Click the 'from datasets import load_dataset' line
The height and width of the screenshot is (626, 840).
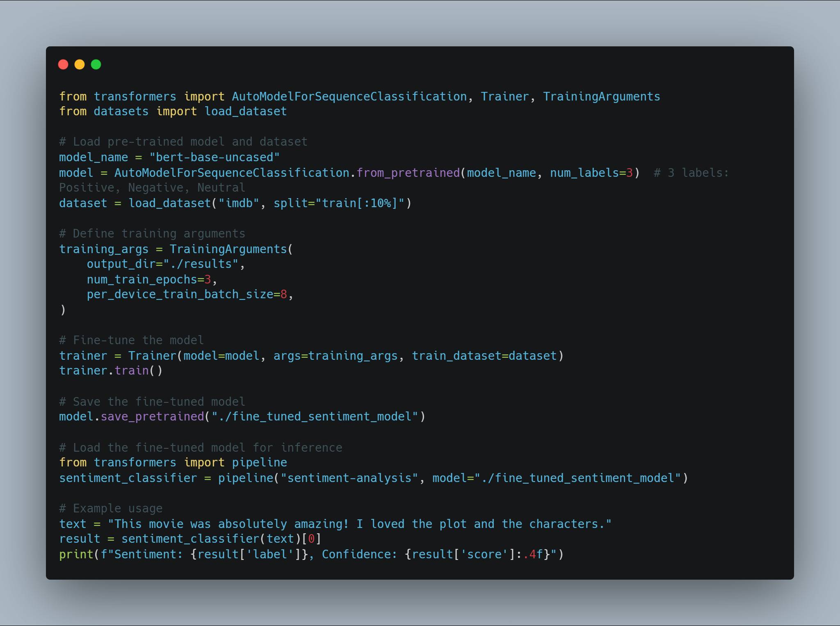coord(173,112)
